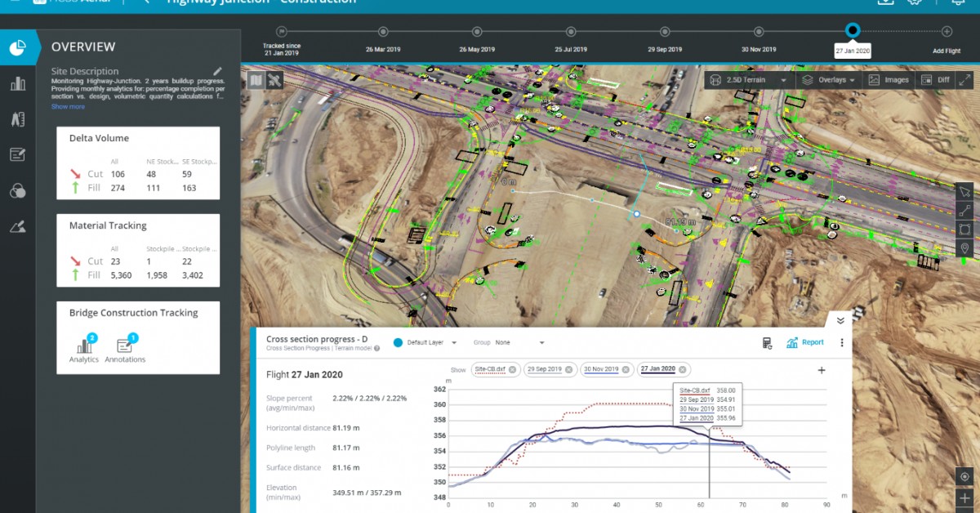Expand map to fullscreen with diagonal arrows

964,80
